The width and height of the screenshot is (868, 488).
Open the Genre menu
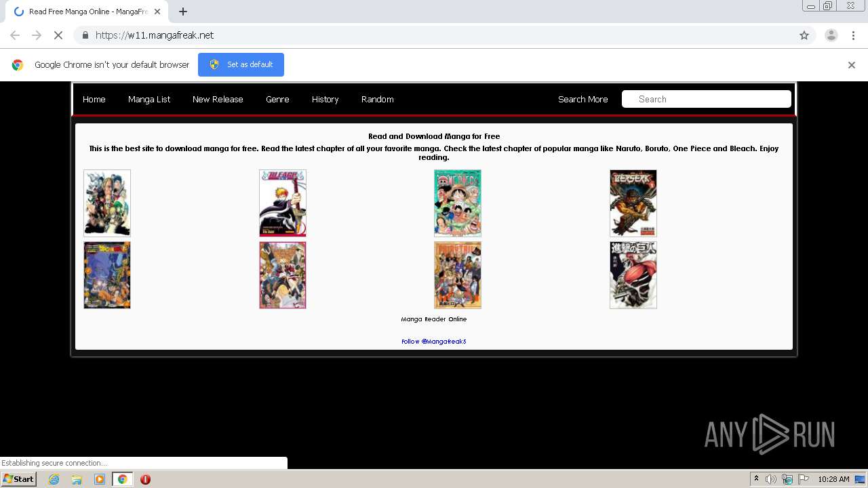277,99
